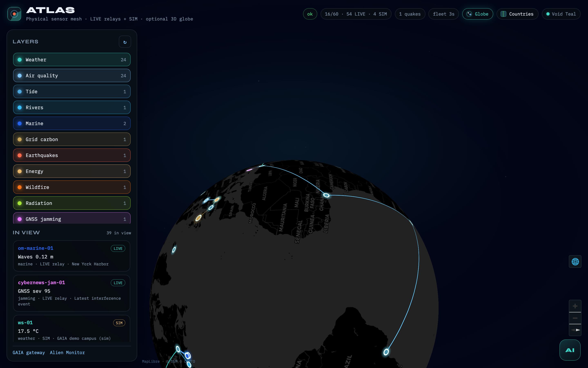
Task: Toggle the Weather layer
Action: [72, 60]
